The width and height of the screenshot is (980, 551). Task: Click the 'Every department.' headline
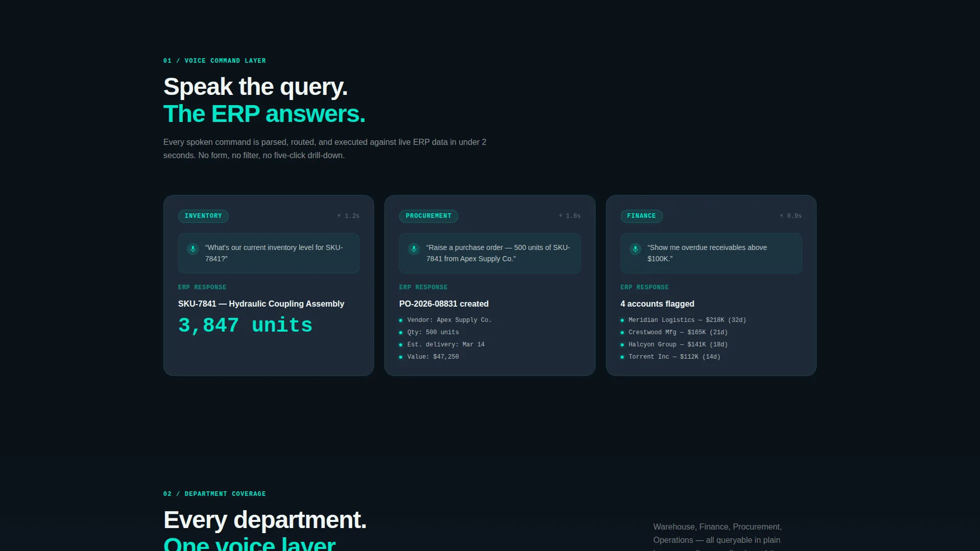(x=265, y=520)
